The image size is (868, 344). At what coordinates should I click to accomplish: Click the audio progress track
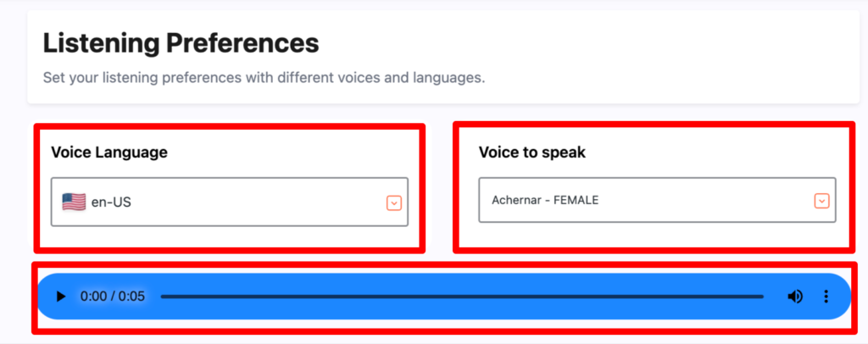click(x=462, y=297)
